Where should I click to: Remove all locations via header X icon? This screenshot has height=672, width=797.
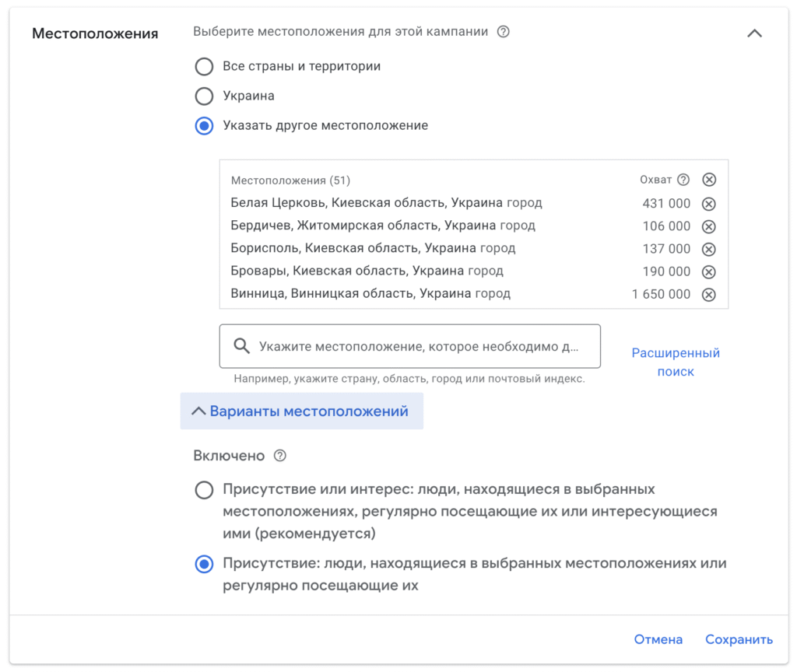coord(709,180)
